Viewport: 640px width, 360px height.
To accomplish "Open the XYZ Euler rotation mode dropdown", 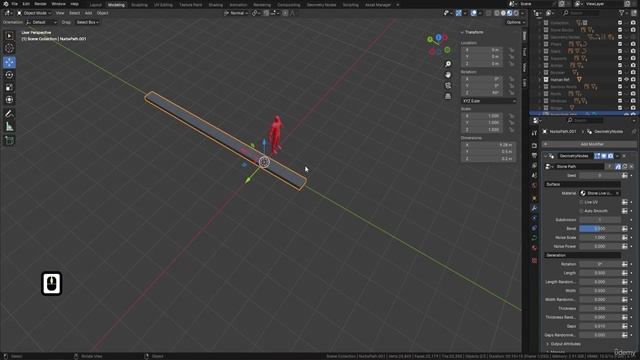I will (x=489, y=101).
